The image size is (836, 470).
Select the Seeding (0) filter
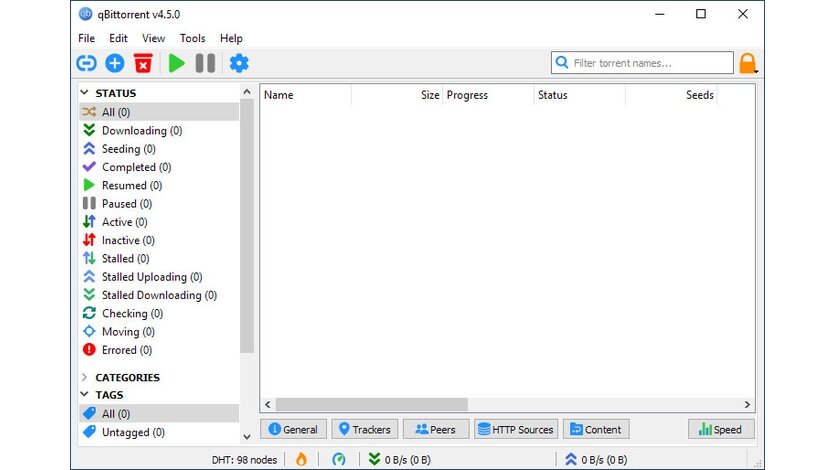[x=159, y=149]
